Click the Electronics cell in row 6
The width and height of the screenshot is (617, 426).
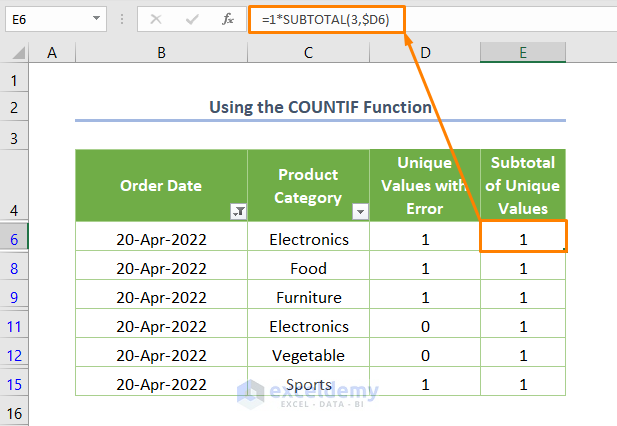[x=309, y=239]
